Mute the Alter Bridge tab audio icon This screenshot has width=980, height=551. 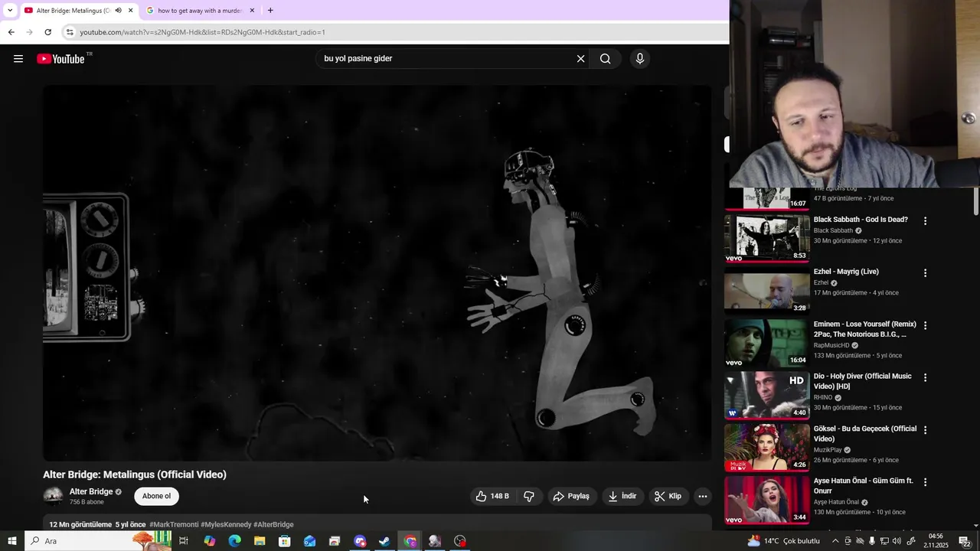pos(118,11)
